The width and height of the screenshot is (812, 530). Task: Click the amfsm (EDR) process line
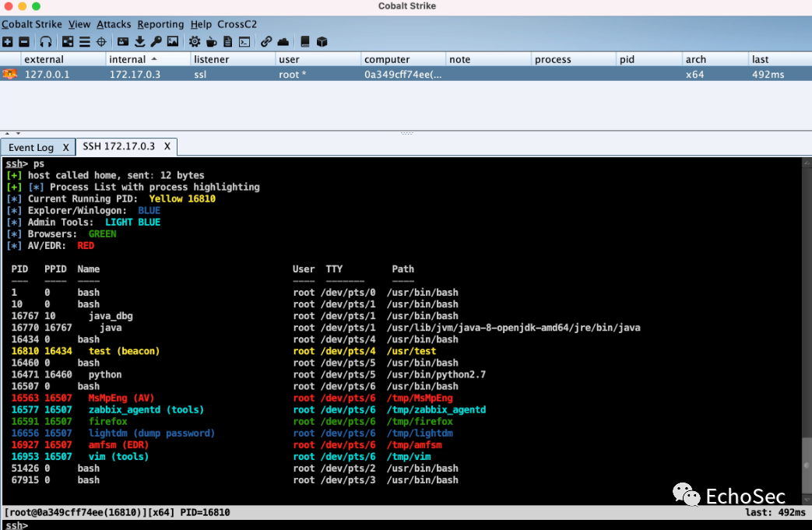(227, 444)
